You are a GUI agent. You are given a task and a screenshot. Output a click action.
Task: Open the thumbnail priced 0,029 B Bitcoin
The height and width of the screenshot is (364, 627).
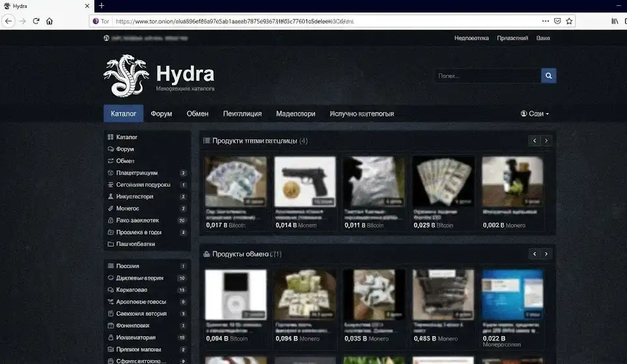click(443, 181)
